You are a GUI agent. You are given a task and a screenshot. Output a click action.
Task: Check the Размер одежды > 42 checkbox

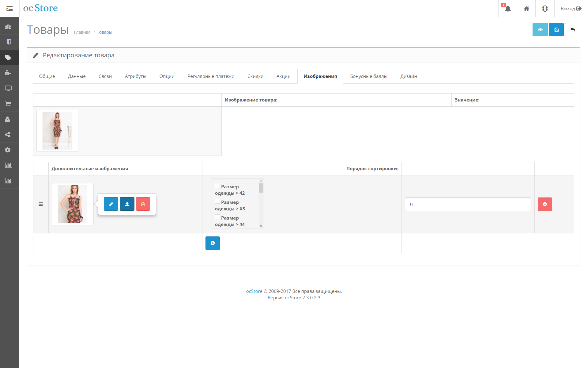pos(217,186)
